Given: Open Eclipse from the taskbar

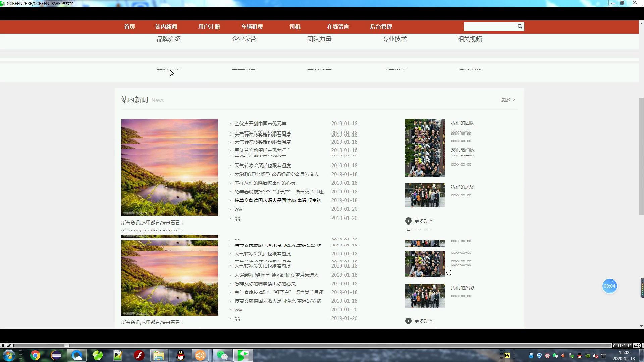Looking at the screenshot, I should tap(56, 355).
